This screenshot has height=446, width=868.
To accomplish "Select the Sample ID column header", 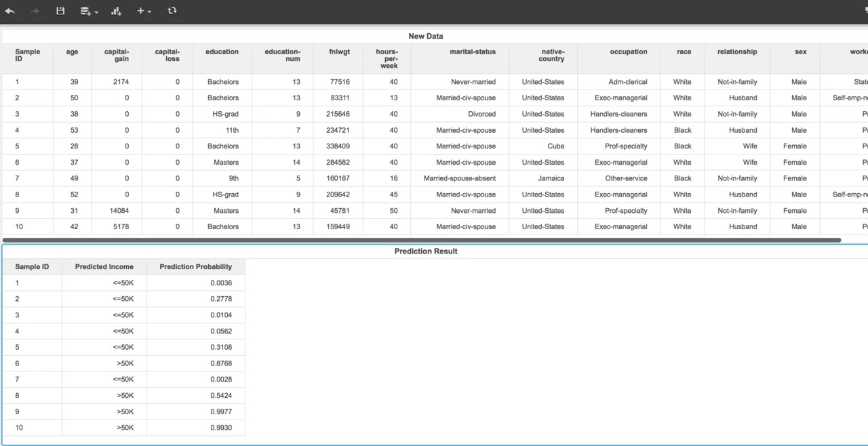I will tap(31, 266).
